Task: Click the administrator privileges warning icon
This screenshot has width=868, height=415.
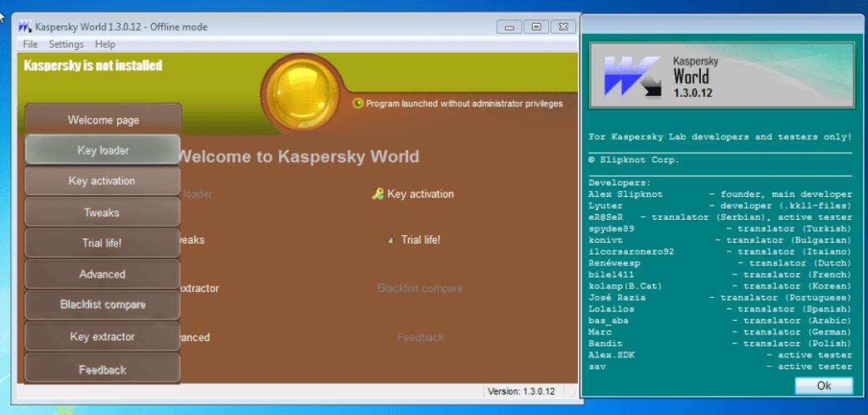Action: click(358, 103)
